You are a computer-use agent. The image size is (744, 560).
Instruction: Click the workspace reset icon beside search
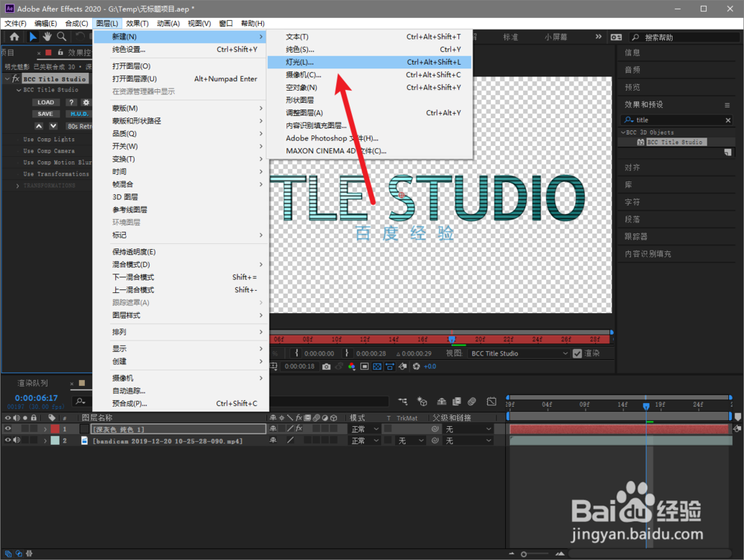[616, 37]
